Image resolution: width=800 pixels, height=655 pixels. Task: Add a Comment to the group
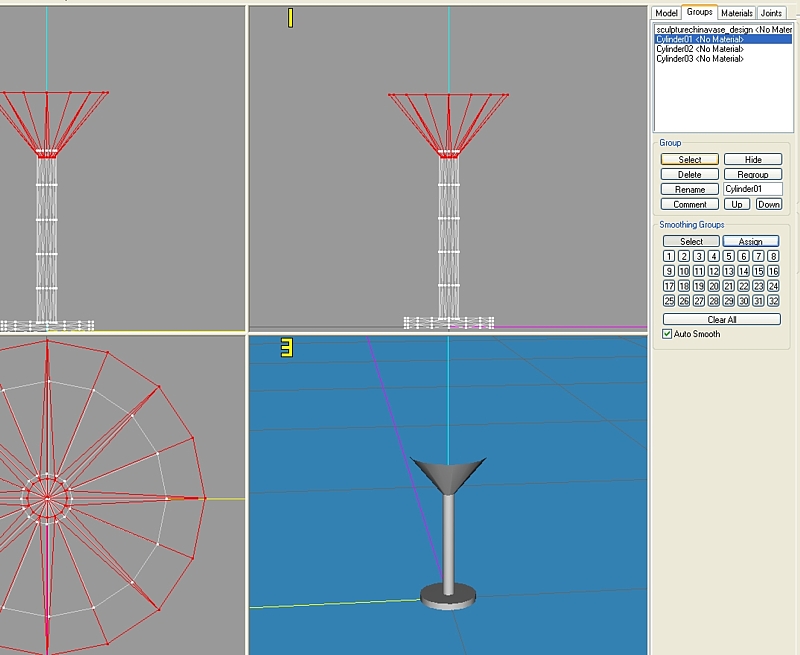[690, 204]
